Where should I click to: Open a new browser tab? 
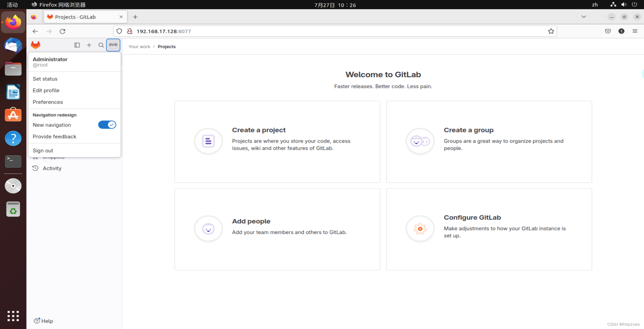135,17
